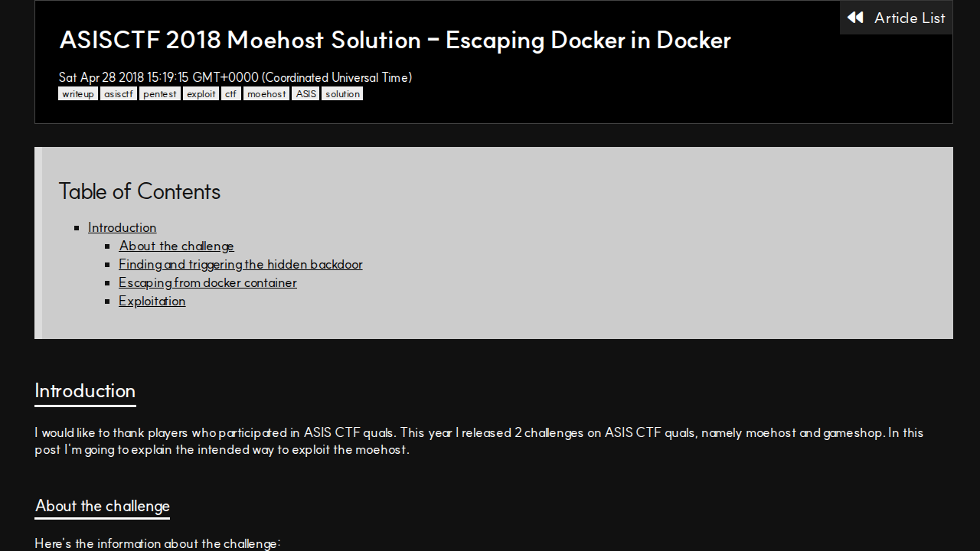Select the asisctf tag
This screenshot has width=980, height=551.
point(119,93)
